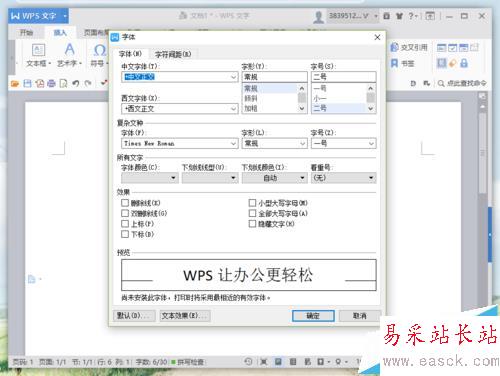Enable the 双删除线 double strikethrough checkbox
The image size is (500, 376).
pos(125,213)
